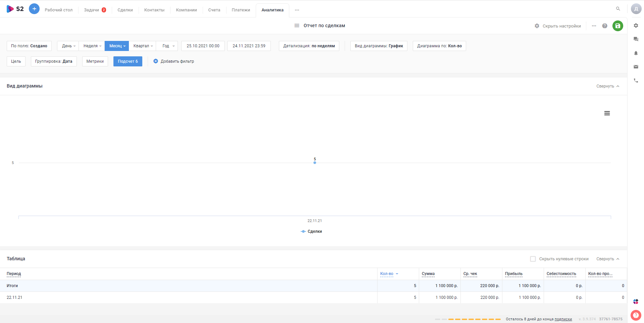Viewport: 644px width, 323px height.
Task: Open the День period dropdown
Action: coord(68,46)
